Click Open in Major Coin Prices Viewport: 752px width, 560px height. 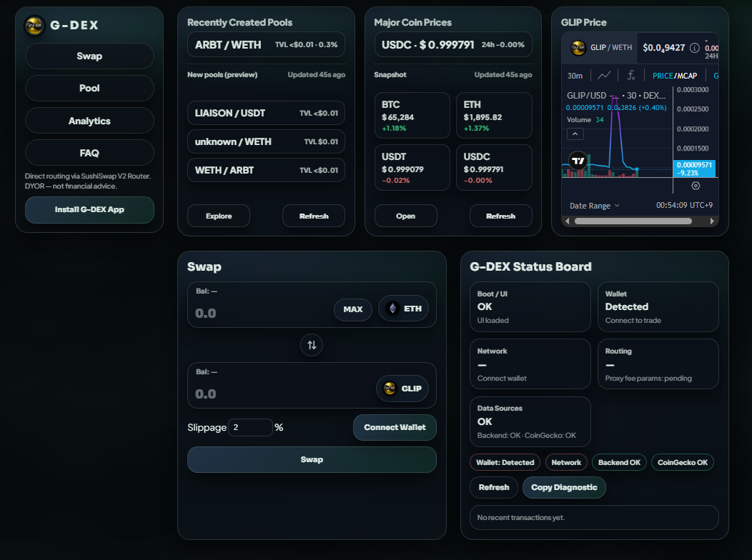pyautogui.click(x=406, y=216)
